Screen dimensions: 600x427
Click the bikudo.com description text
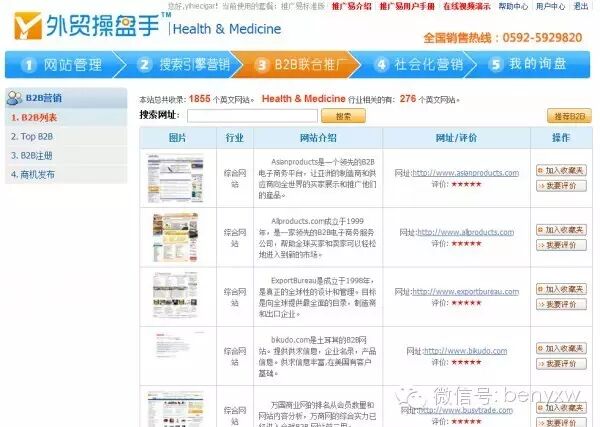pos(317,357)
